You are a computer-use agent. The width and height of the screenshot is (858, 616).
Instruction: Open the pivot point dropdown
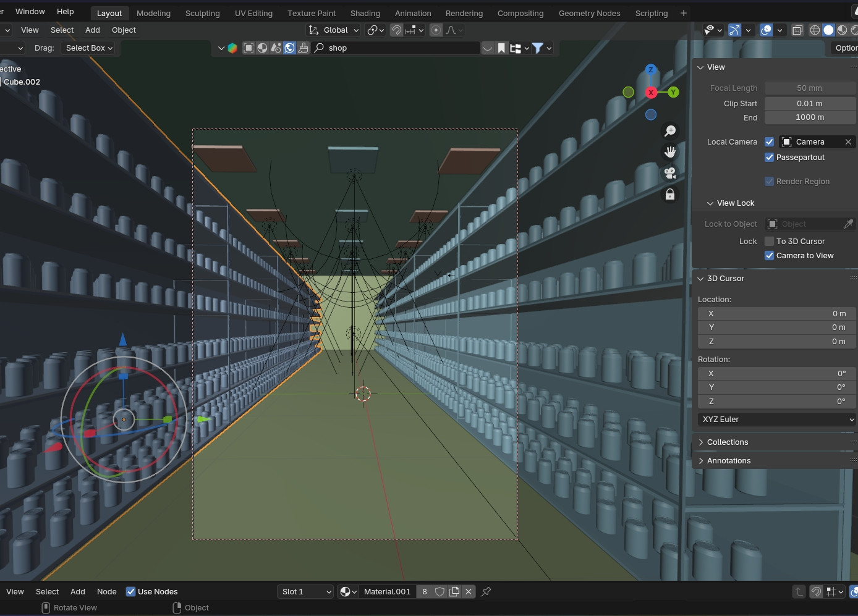click(x=376, y=30)
